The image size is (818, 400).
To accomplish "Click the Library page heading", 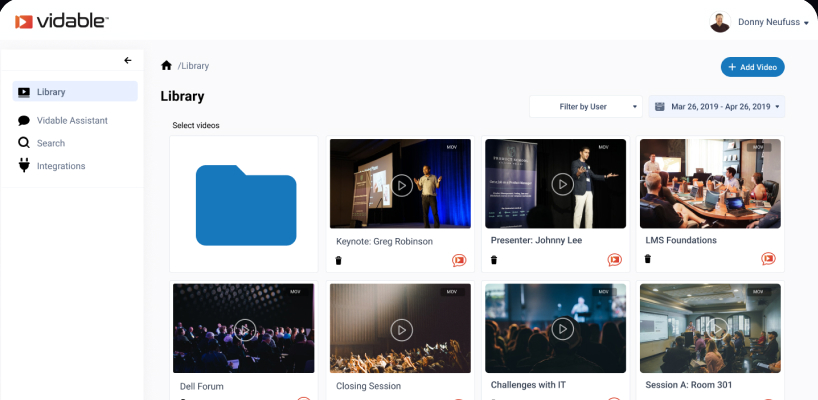I will point(183,96).
